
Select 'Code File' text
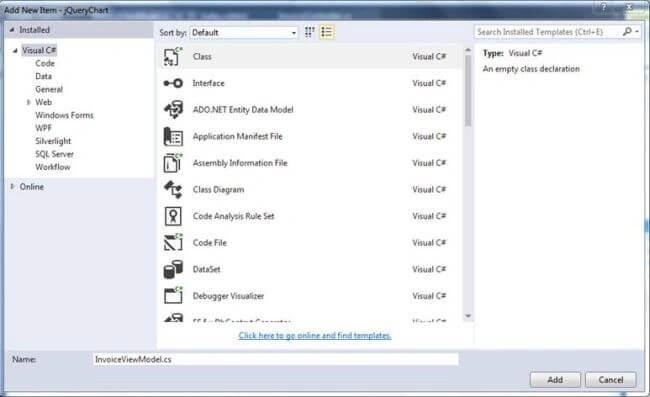[x=210, y=243]
